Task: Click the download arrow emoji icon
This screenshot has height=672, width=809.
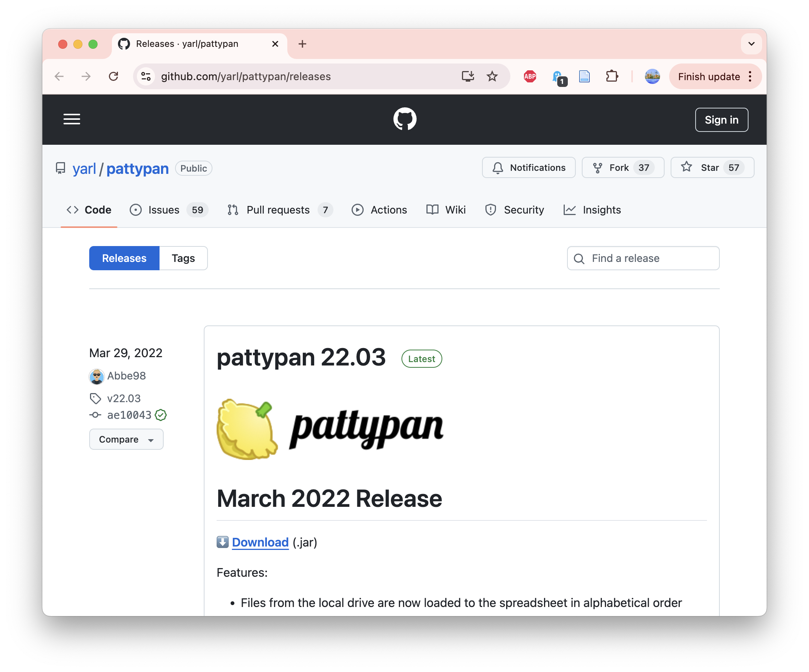Action: [x=222, y=542]
